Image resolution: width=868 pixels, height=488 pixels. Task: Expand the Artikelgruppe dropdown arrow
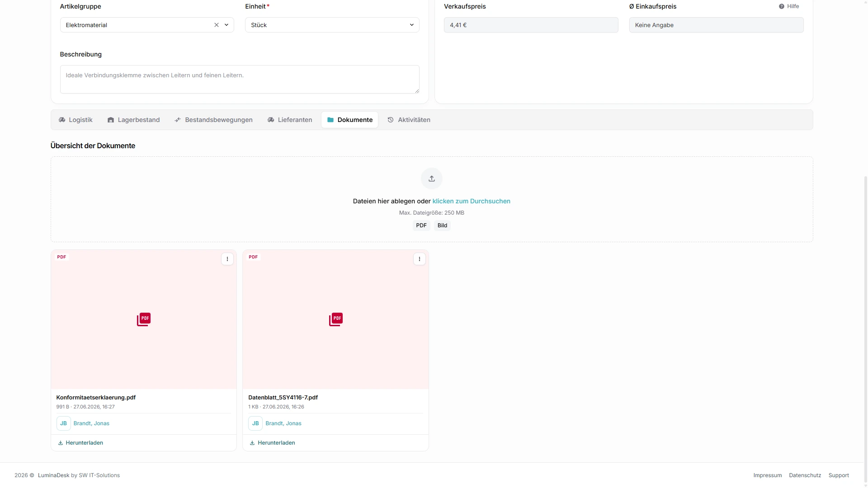pyautogui.click(x=226, y=25)
